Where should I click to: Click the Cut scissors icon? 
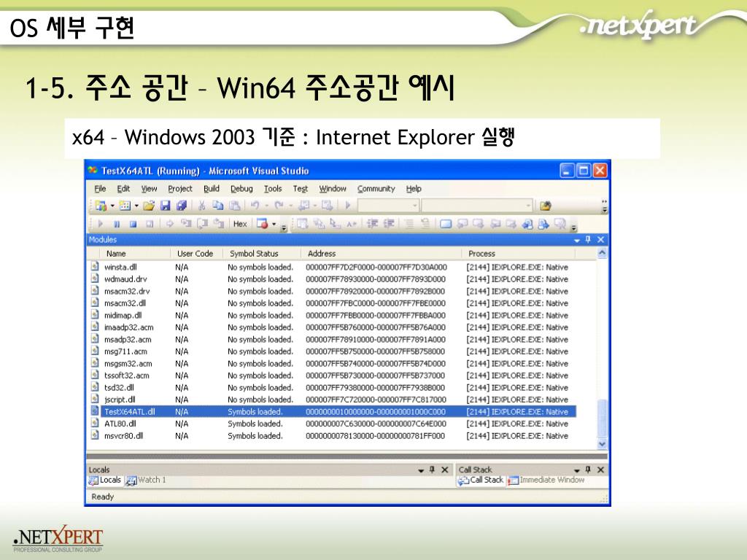tap(202, 206)
